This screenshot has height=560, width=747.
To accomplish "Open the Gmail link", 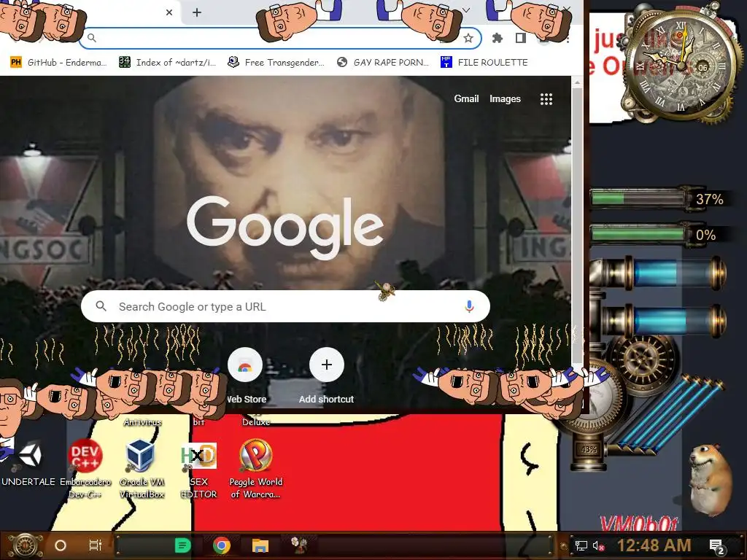I will [x=466, y=98].
